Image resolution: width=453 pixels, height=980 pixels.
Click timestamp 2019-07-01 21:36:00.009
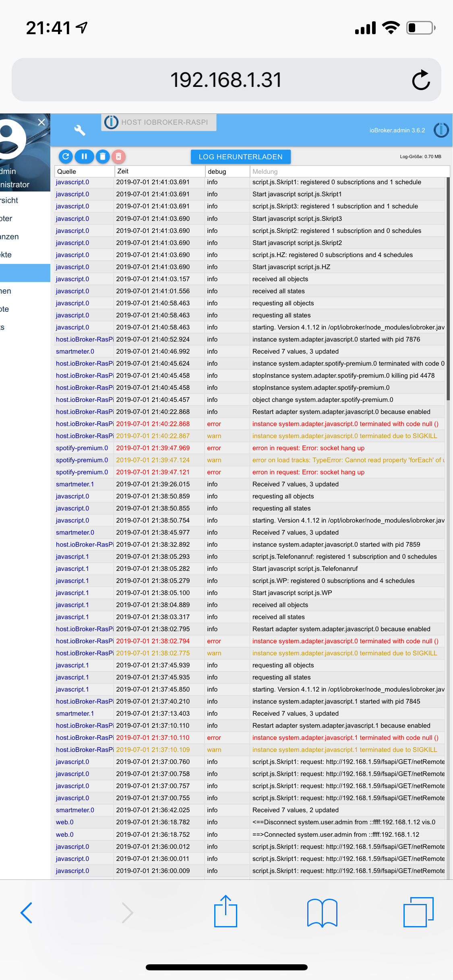click(x=153, y=871)
